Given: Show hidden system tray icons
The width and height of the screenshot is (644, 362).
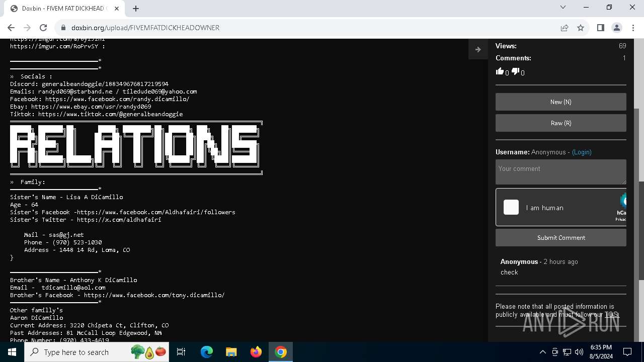Looking at the screenshot, I should click(x=542, y=352).
